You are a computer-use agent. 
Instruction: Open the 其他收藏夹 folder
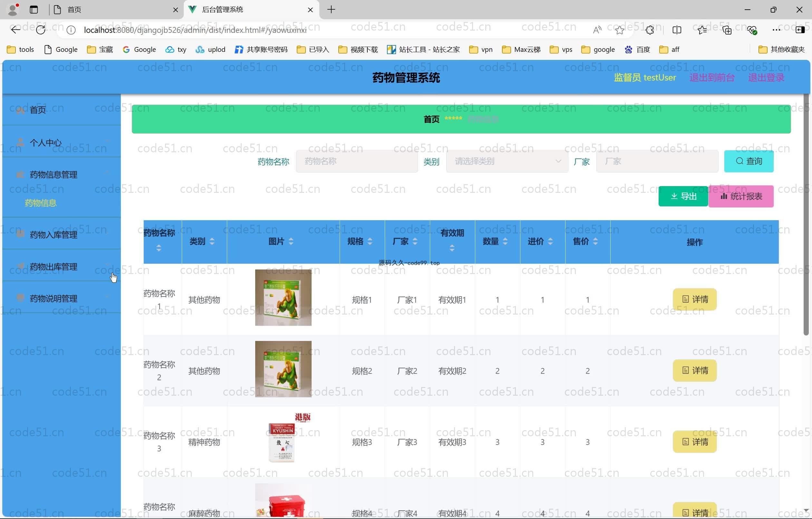coord(781,50)
